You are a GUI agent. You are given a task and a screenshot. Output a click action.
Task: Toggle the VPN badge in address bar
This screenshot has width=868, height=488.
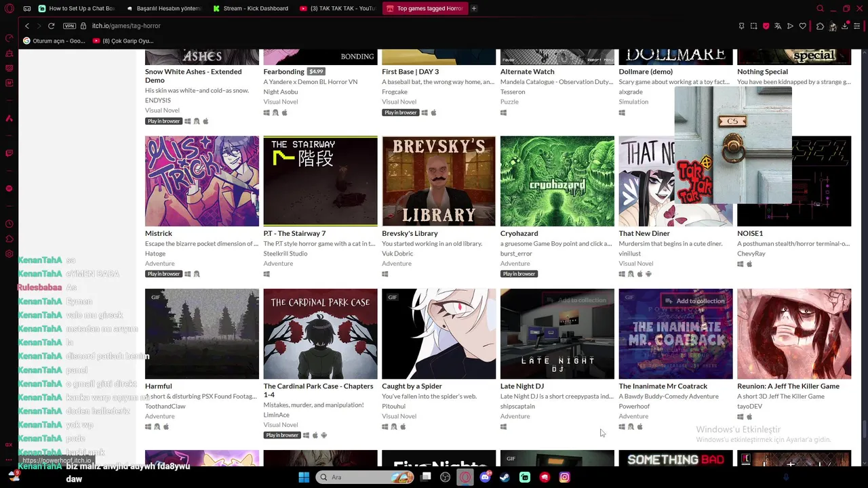pos(69,26)
